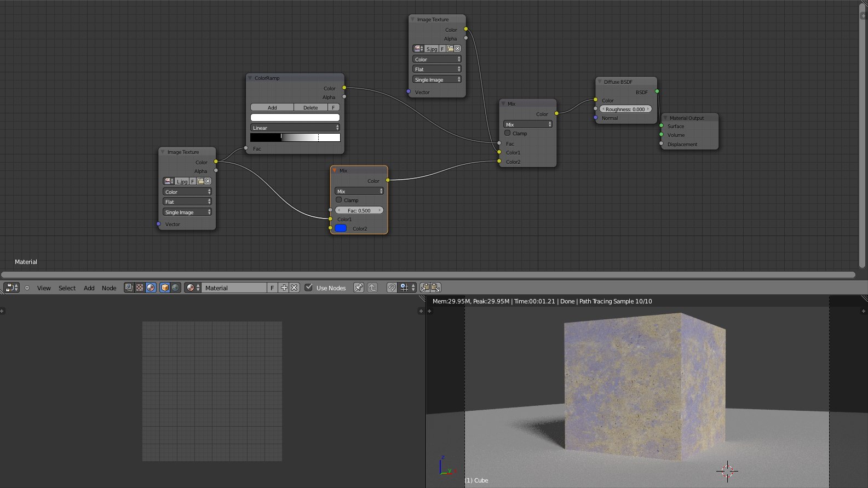Enable Clamp on upper Mix node
This screenshot has height=488, width=868.
pyautogui.click(x=507, y=133)
